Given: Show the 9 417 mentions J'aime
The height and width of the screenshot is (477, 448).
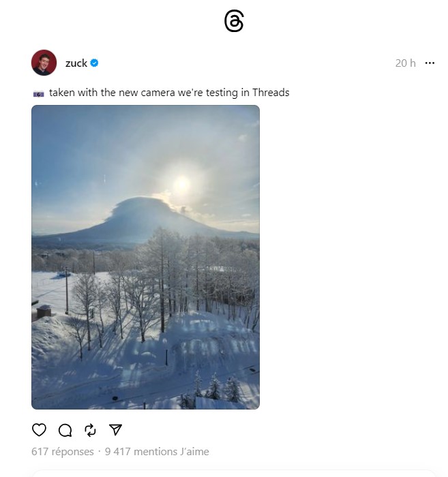Looking at the screenshot, I should tap(157, 452).
